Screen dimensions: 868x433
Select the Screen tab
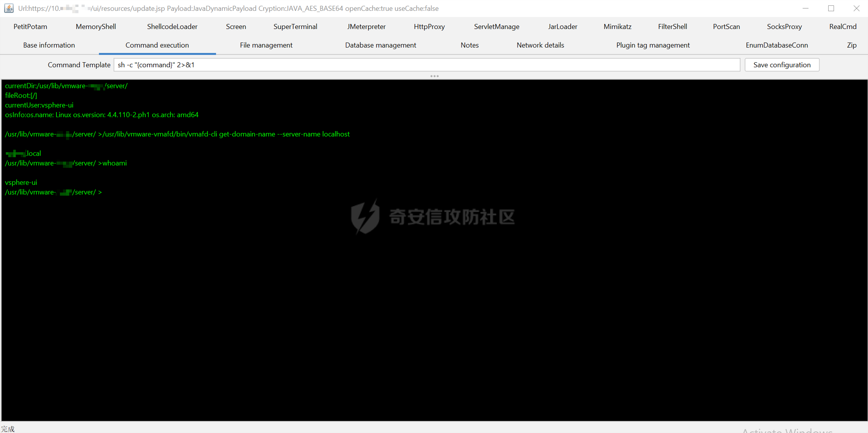(x=236, y=27)
